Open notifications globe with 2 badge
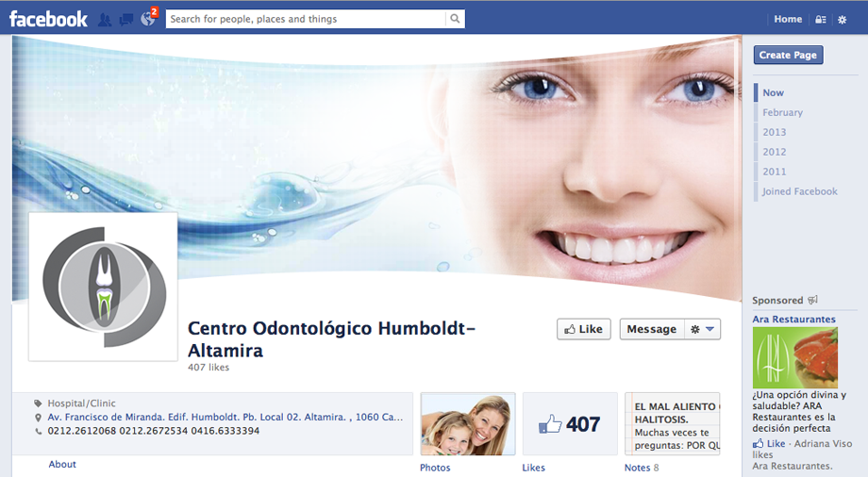Viewport: 868px width, 477px height. tap(148, 19)
